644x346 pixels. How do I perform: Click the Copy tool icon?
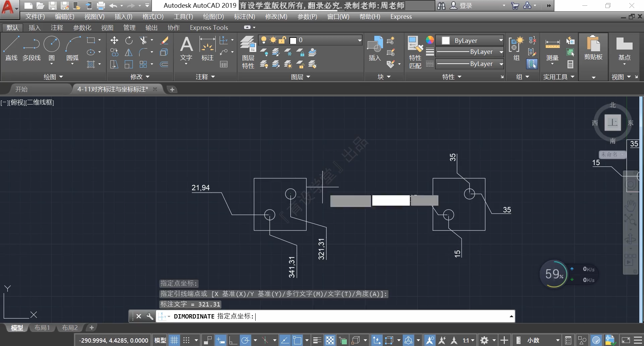(114, 52)
